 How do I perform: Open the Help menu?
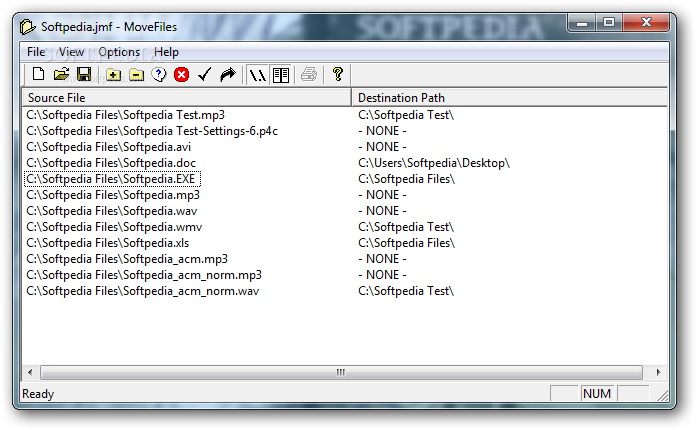166,52
